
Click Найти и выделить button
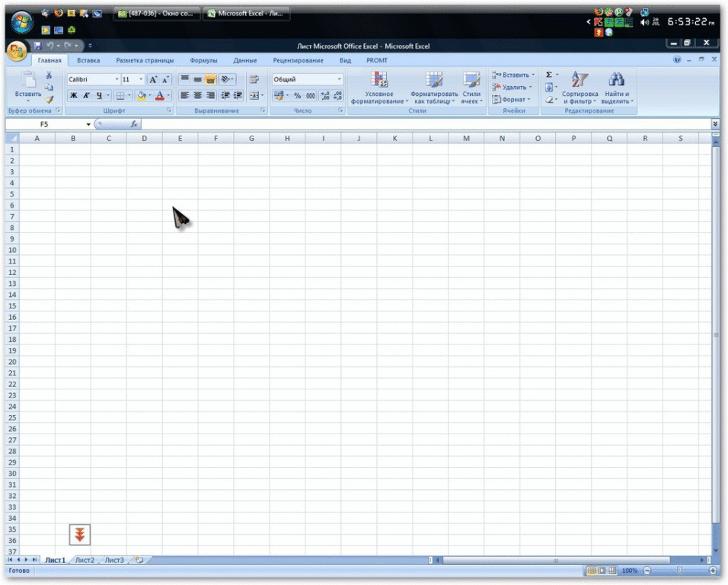click(617, 88)
